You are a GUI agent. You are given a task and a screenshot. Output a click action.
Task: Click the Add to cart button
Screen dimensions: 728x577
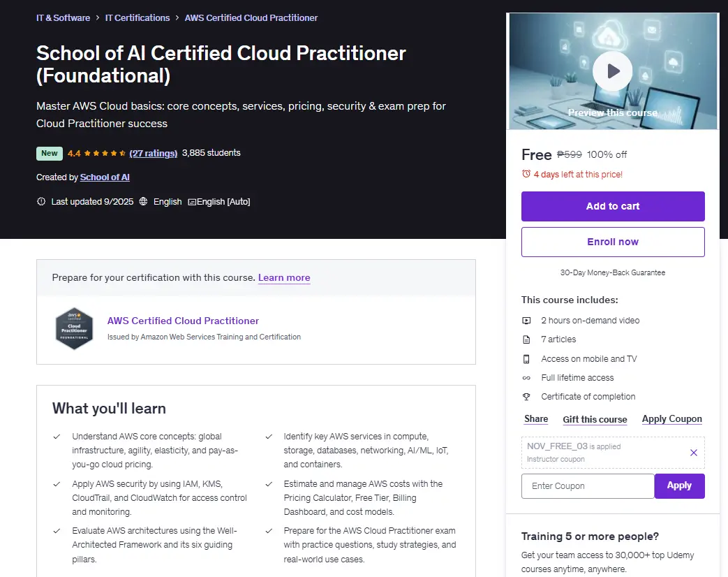tap(613, 206)
